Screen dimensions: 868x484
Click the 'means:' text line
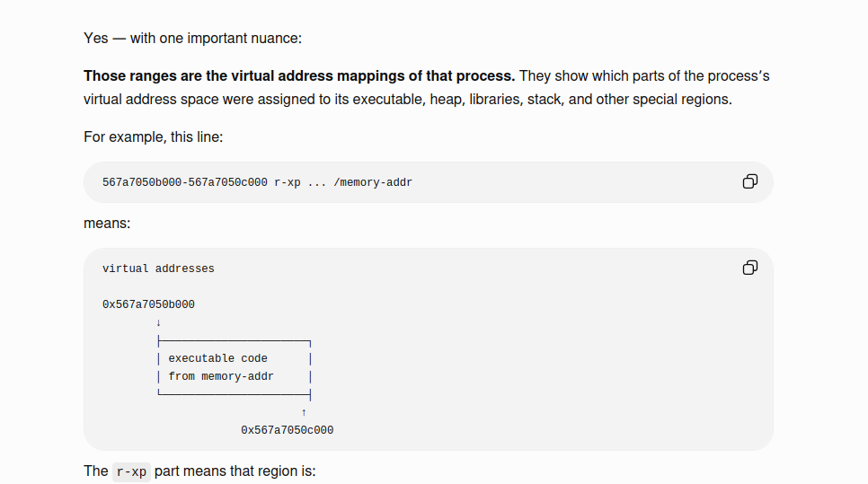click(x=107, y=224)
